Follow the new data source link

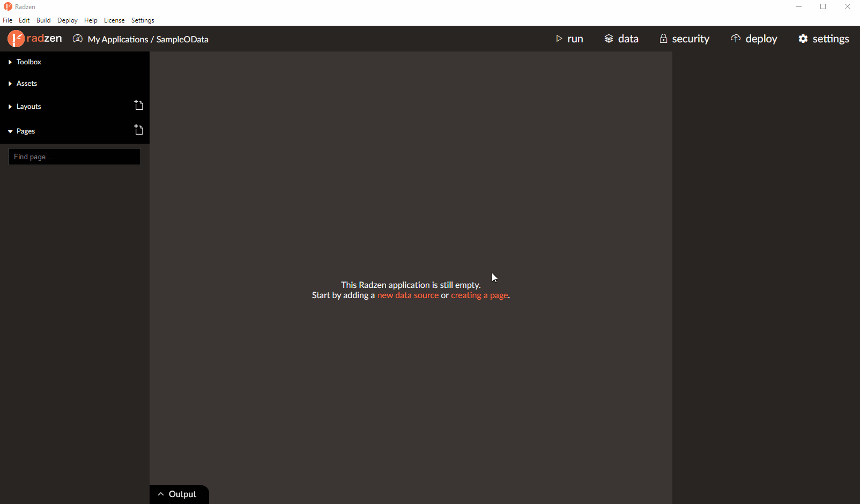pyautogui.click(x=408, y=295)
